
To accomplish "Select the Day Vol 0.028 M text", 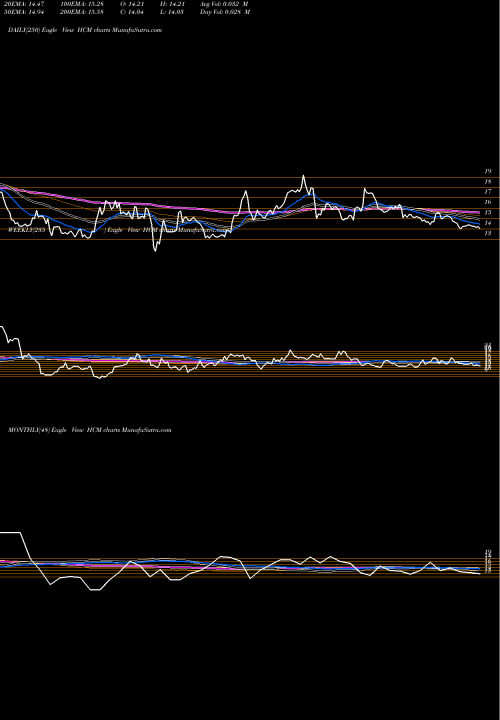I will [225, 12].
